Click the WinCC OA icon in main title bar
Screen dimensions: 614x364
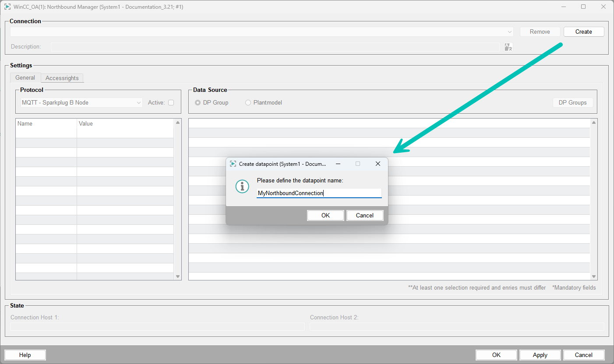(7, 7)
